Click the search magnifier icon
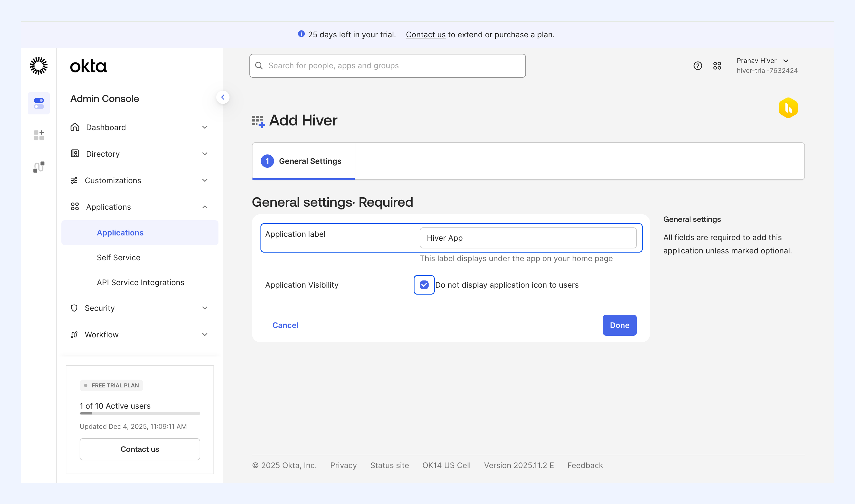Screen dimensions: 855x504 (x=259, y=65)
